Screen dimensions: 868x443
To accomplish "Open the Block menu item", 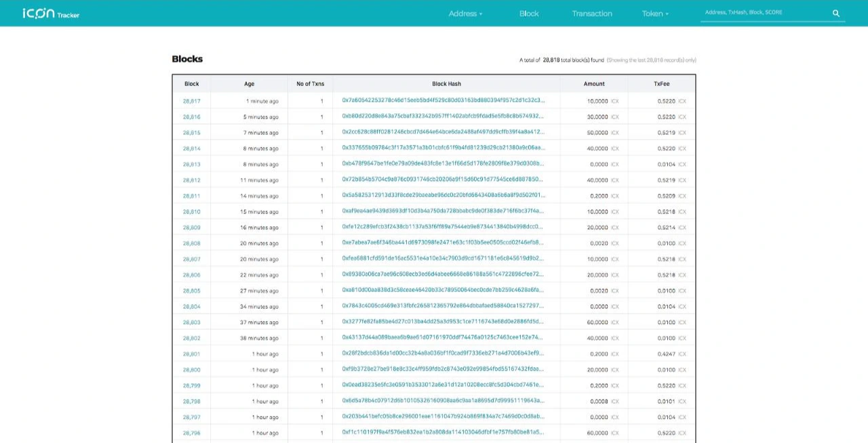I will 529,14.
